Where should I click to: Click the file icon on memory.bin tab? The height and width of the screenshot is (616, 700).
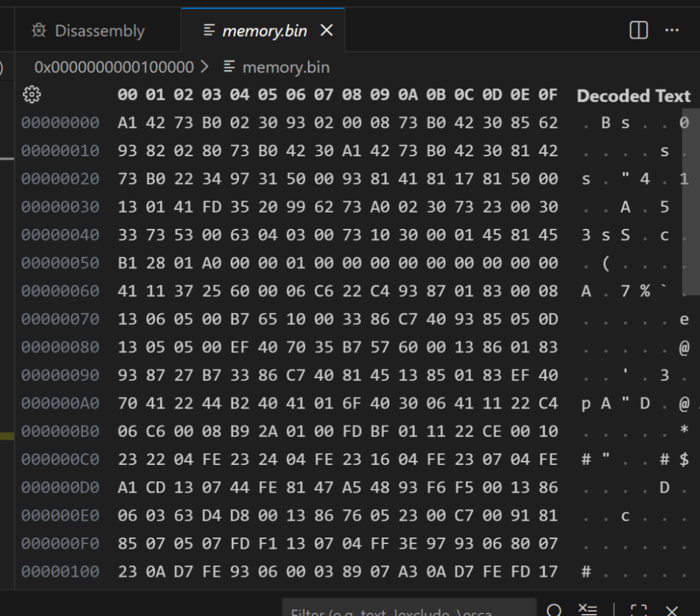point(209,30)
